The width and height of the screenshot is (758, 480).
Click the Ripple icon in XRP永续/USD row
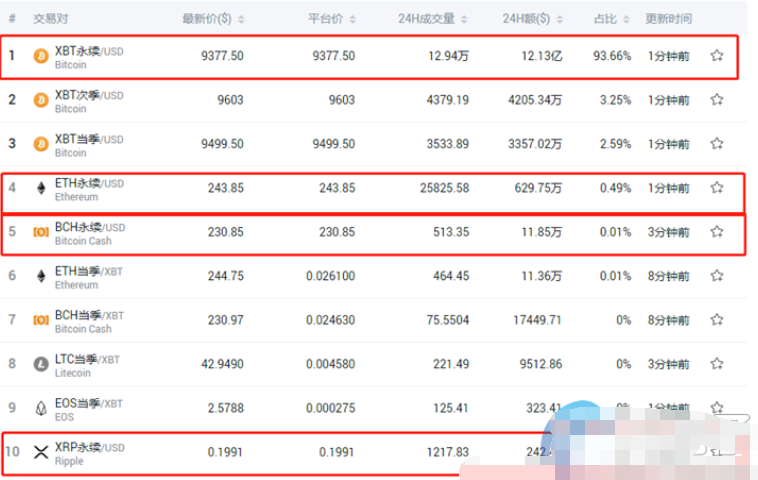click(x=41, y=452)
